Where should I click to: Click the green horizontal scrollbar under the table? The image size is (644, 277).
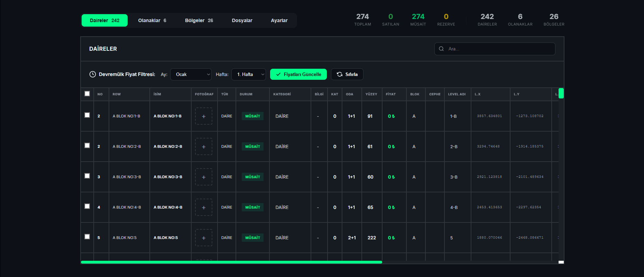[x=231, y=262]
